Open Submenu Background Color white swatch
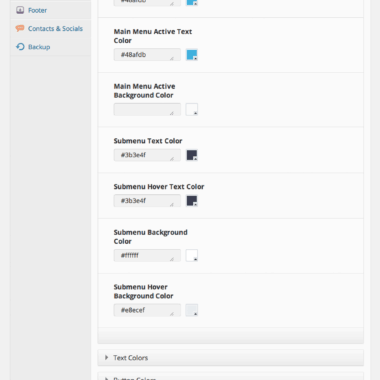This screenshot has height=380, width=380. click(x=192, y=255)
